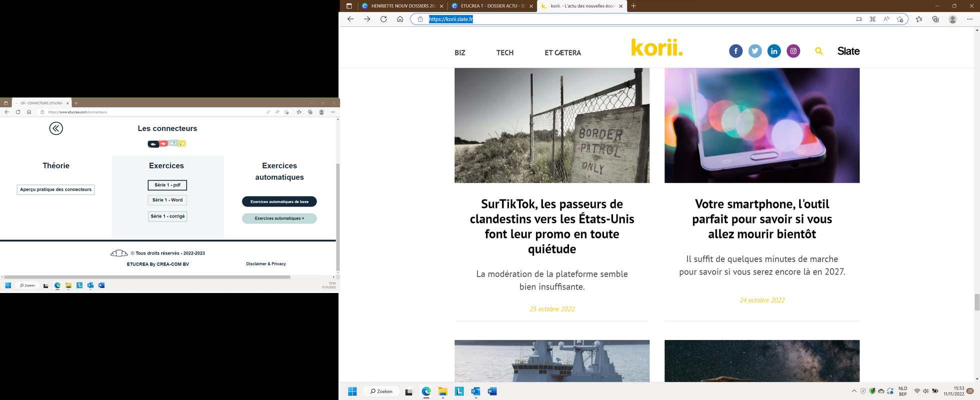Open the ET CÆTERA menu section
This screenshot has width=980, height=400.
(562, 52)
